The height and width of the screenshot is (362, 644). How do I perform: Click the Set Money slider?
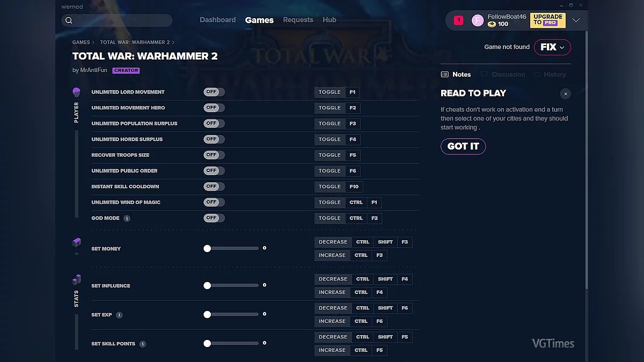coord(232,248)
